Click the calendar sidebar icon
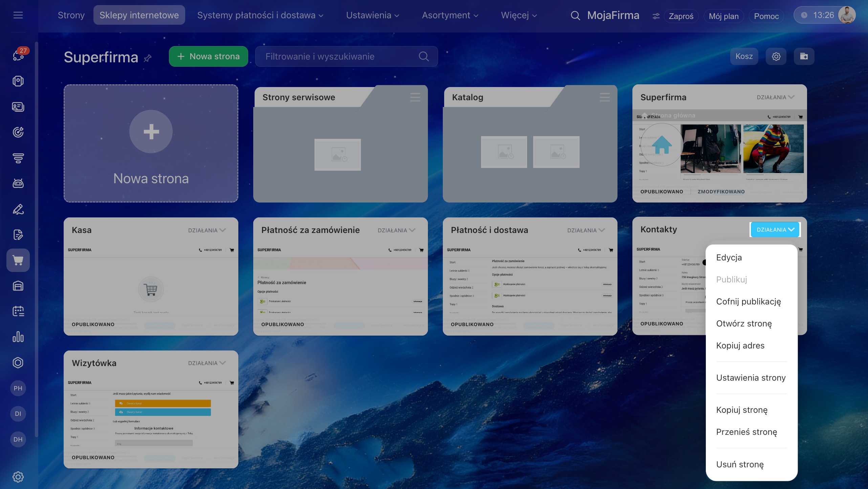This screenshot has width=868, height=489. 18,311
